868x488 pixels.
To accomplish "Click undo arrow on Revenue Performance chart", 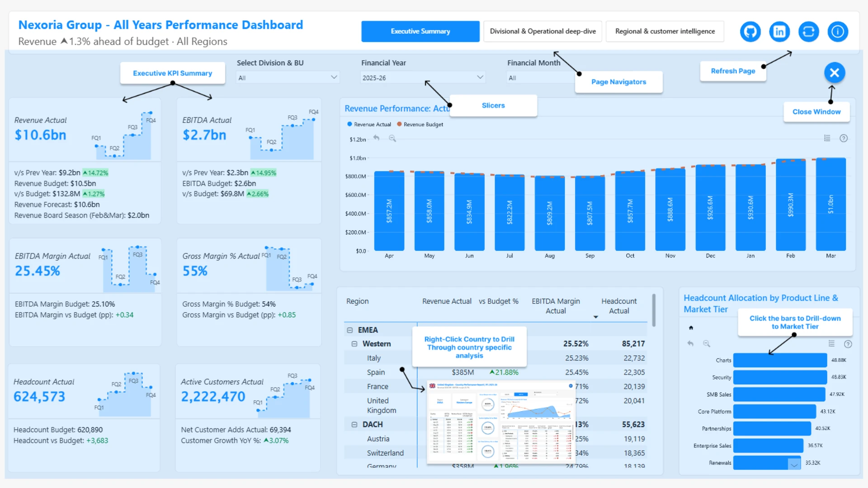I will 376,138.
